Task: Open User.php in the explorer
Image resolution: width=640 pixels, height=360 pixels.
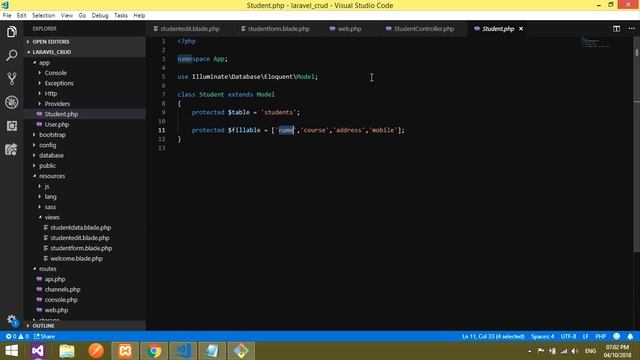Action: 85,124
